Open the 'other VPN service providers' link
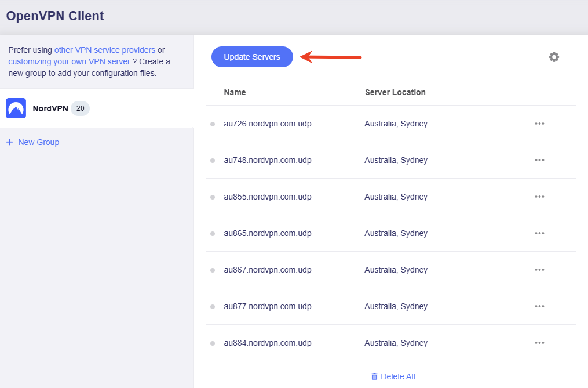 [105, 50]
